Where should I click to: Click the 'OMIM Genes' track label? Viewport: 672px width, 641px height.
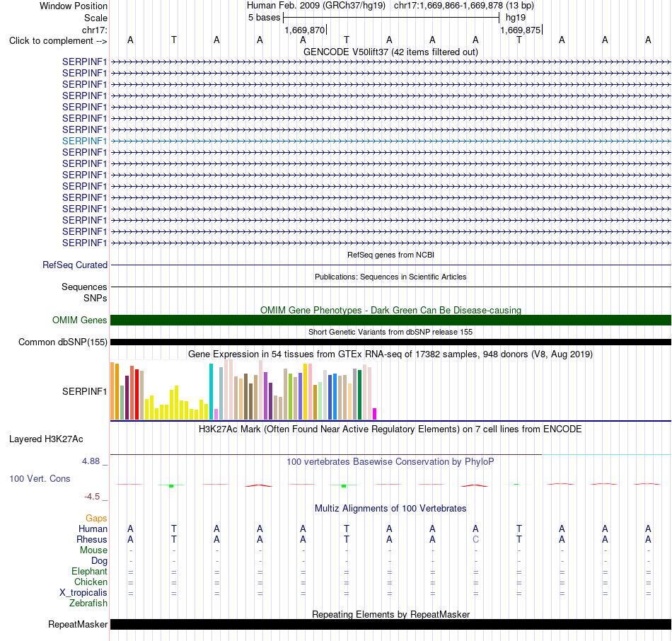pos(80,320)
